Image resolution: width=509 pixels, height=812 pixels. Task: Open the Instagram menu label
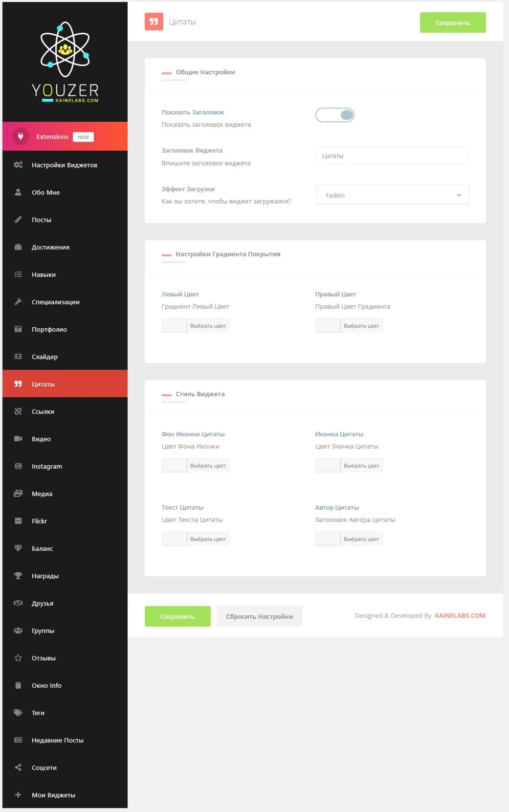pos(47,466)
